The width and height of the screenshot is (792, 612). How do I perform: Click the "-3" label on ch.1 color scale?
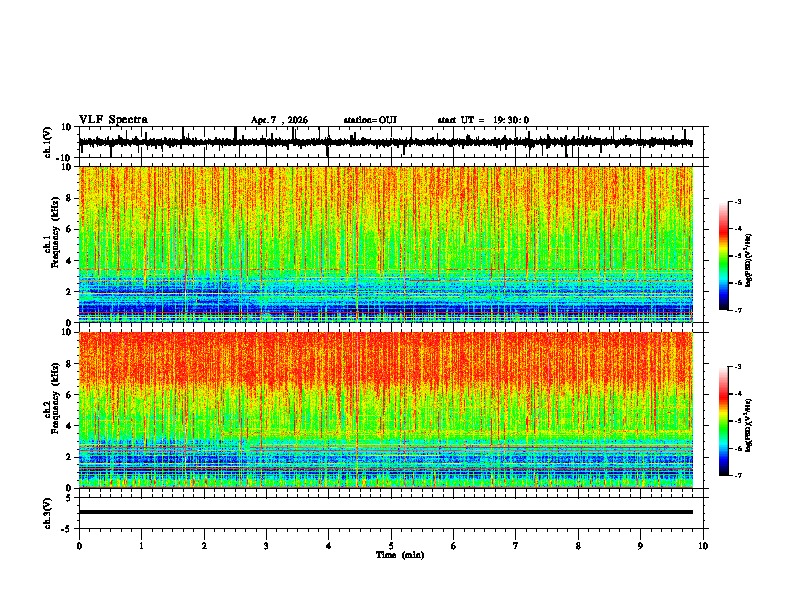tap(738, 202)
